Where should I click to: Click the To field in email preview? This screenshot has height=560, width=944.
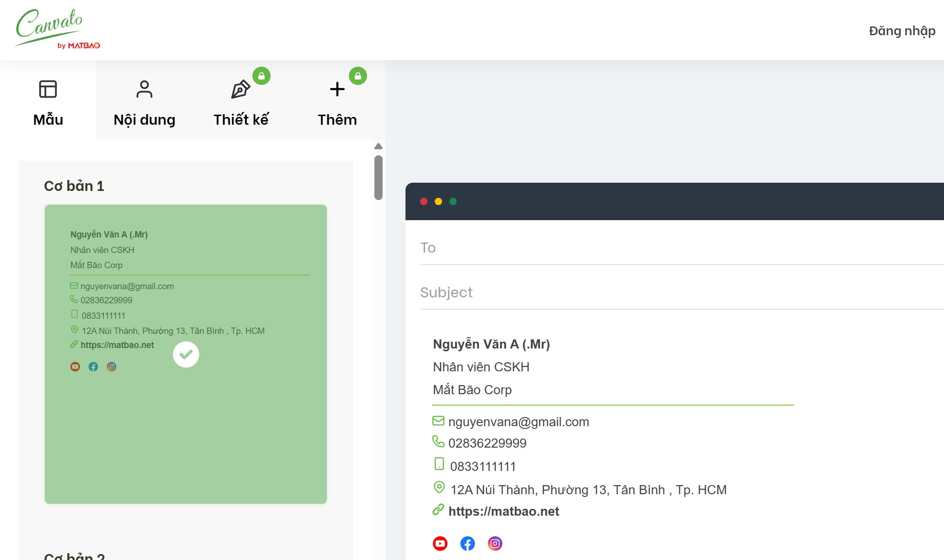(x=682, y=248)
